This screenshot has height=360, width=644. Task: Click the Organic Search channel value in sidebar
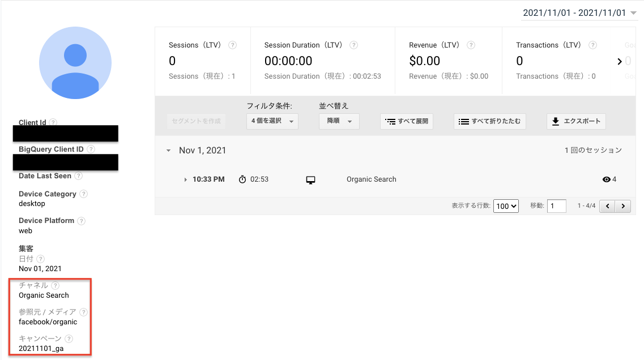[44, 295]
